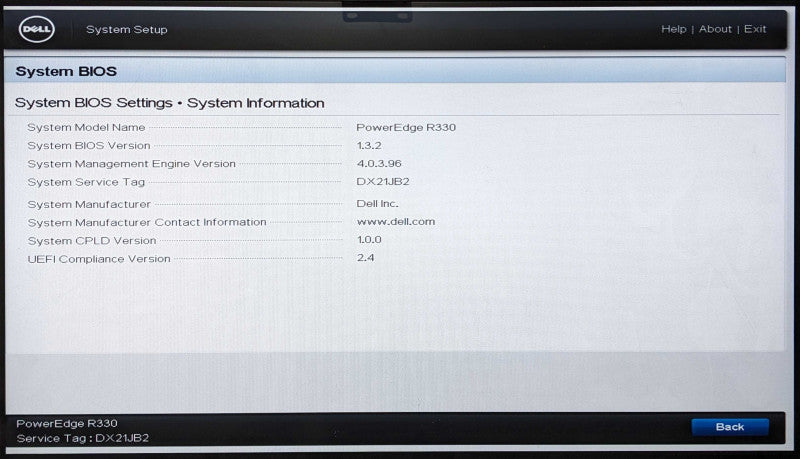Select the 1.0.0 CPLD version value
Image resolution: width=800 pixels, height=459 pixels.
[x=369, y=240]
